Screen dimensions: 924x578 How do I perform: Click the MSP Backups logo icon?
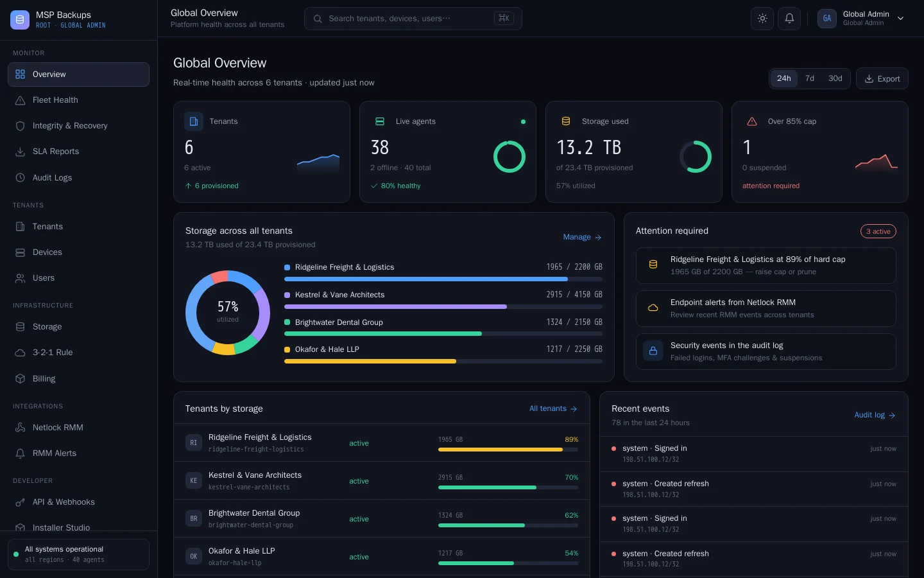(20, 20)
